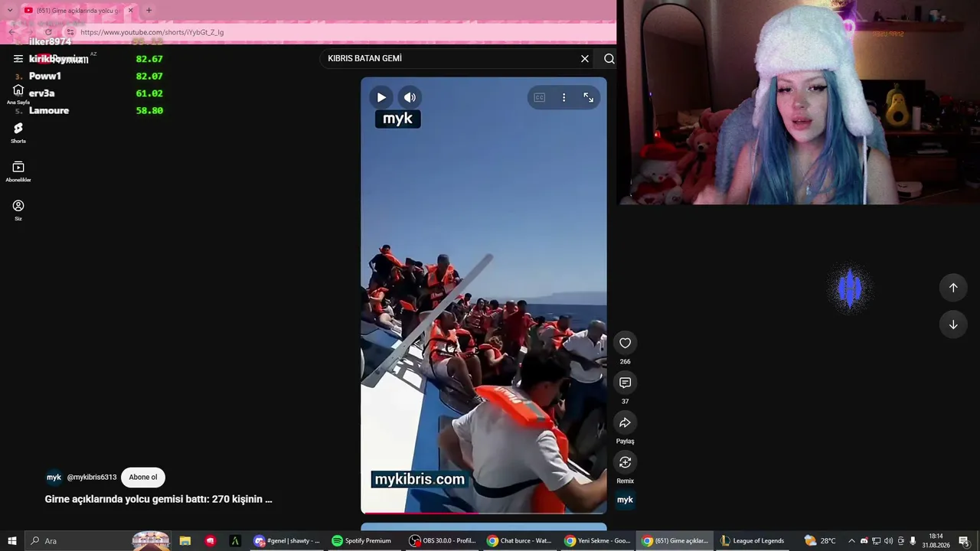
Task: Switch to Discord #genel shawty window
Action: 288,541
